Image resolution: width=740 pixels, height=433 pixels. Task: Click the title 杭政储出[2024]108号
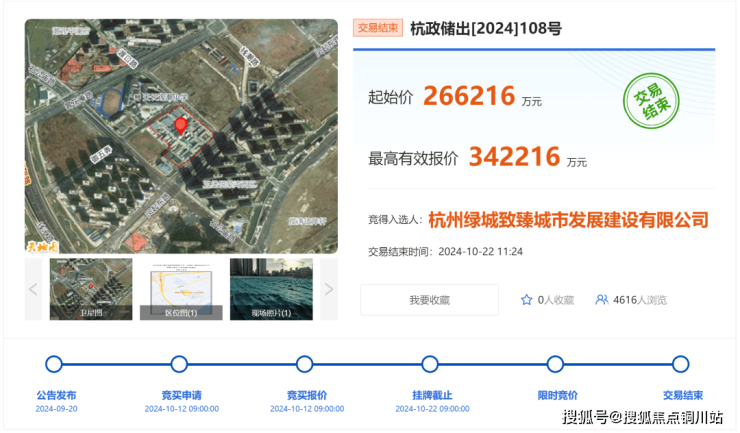tap(486, 28)
